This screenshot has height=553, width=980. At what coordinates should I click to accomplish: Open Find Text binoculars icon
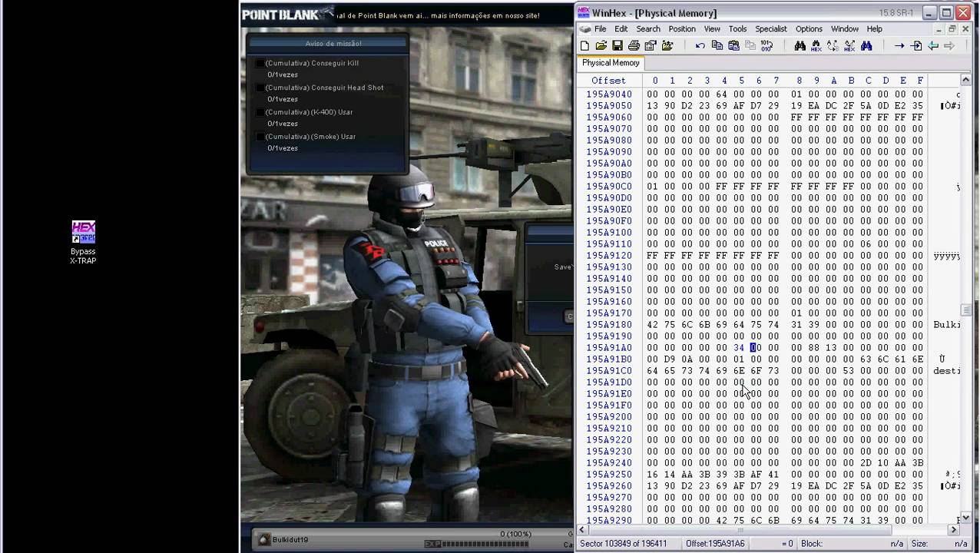coord(800,46)
